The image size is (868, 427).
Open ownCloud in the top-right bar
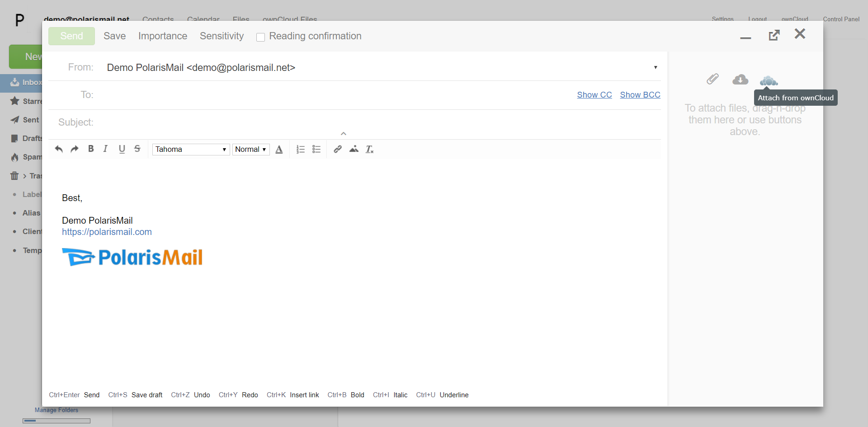(795, 19)
